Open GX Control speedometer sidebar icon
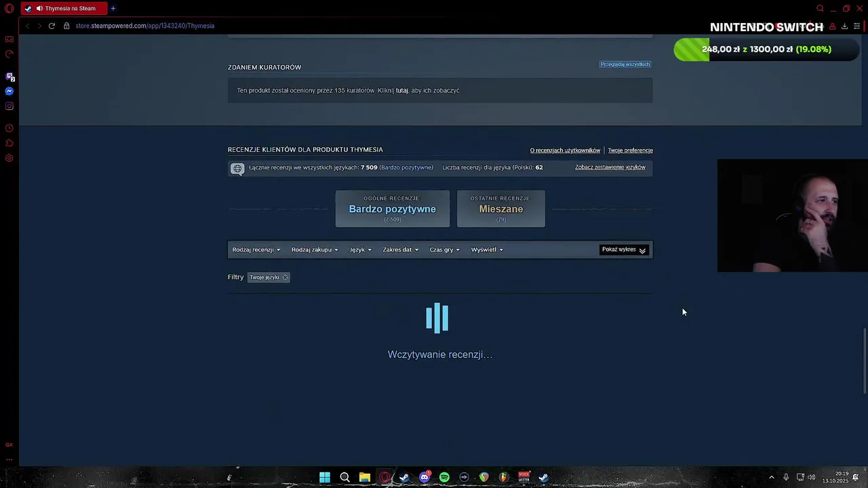Viewport: 868px width, 488px height. pyautogui.click(x=9, y=54)
